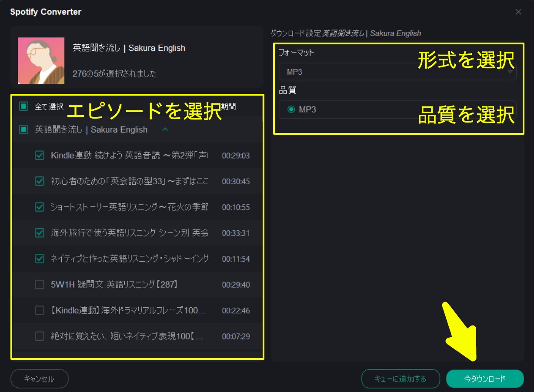Screen dimensions: 534x392
Task: Uncheck 海外旅行で使う英語リスニング episode
Action: (40, 233)
